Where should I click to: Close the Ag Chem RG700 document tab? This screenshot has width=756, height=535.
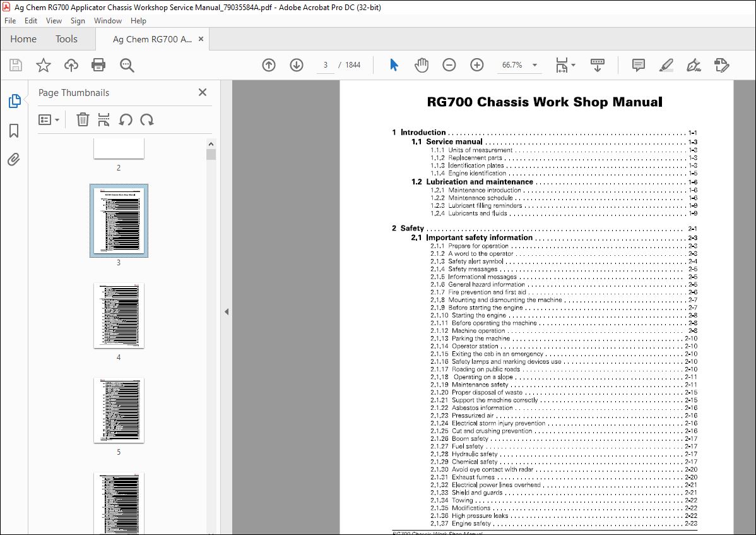pyautogui.click(x=201, y=39)
